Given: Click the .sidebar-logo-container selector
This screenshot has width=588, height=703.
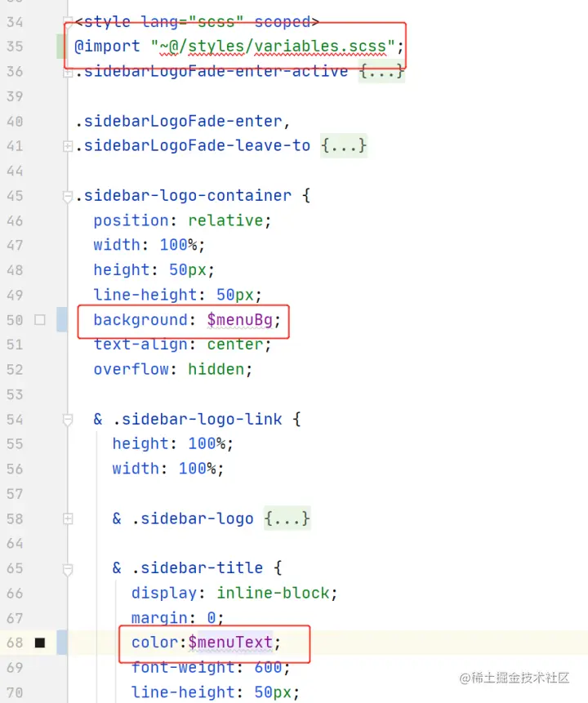Looking at the screenshot, I should [183, 196].
